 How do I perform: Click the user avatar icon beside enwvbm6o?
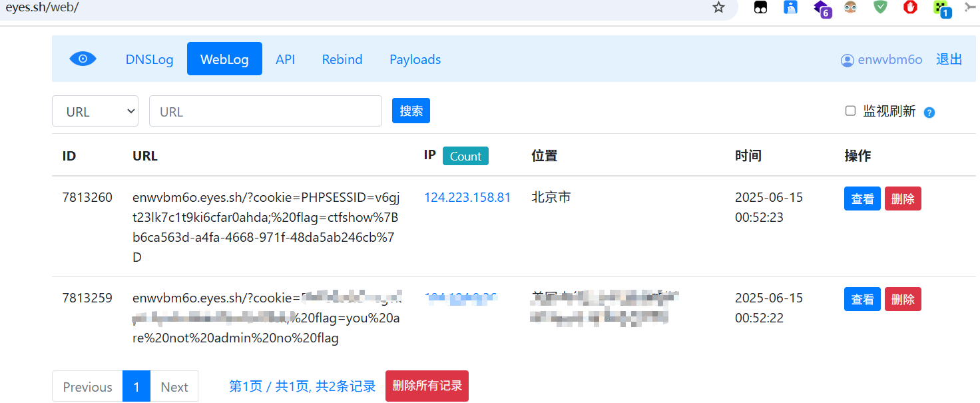847,60
